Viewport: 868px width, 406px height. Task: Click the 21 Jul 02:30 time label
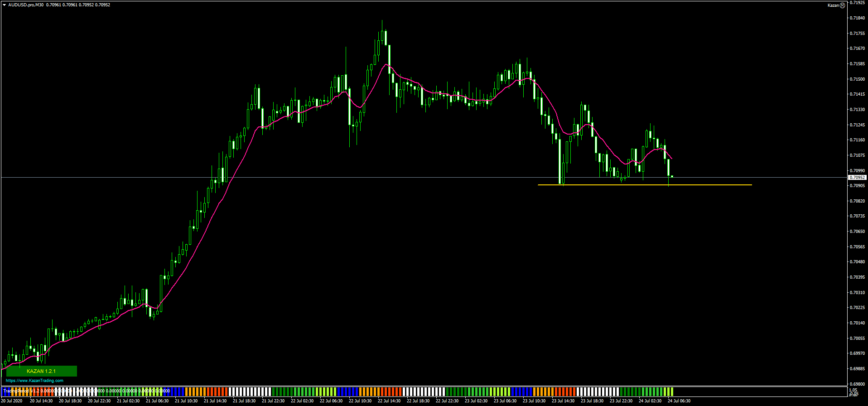[128, 401]
